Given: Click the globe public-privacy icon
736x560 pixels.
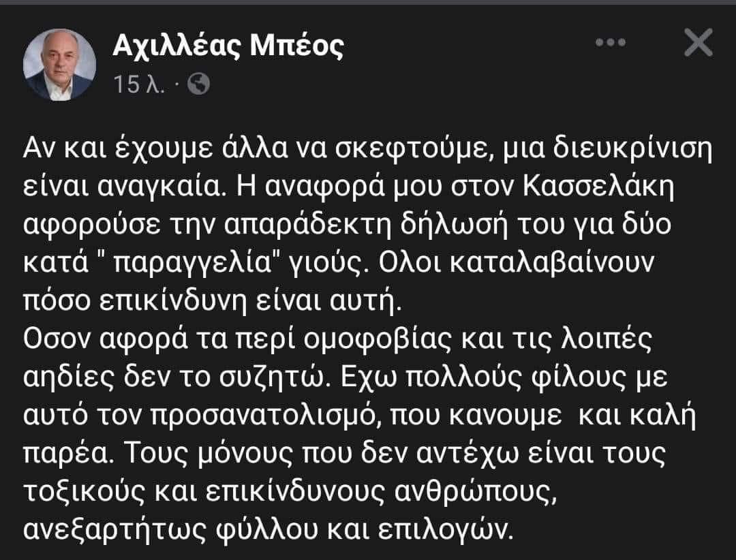Looking at the screenshot, I should [x=198, y=84].
